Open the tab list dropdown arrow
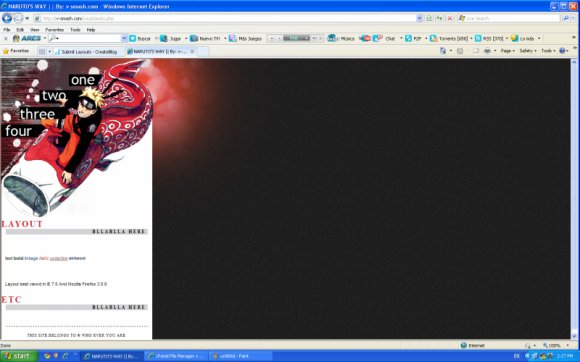This screenshot has height=362, width=580. click(50, 51)
